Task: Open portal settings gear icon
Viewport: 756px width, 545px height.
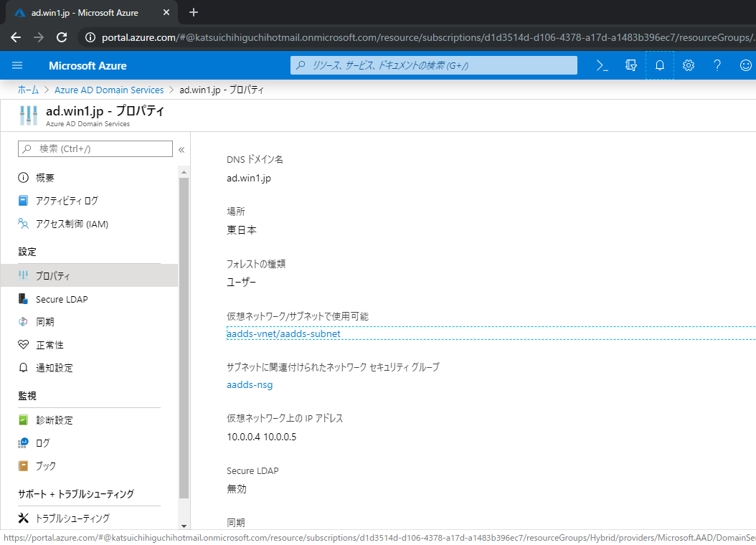Action: pyautogui.click(x=688, y=65)
